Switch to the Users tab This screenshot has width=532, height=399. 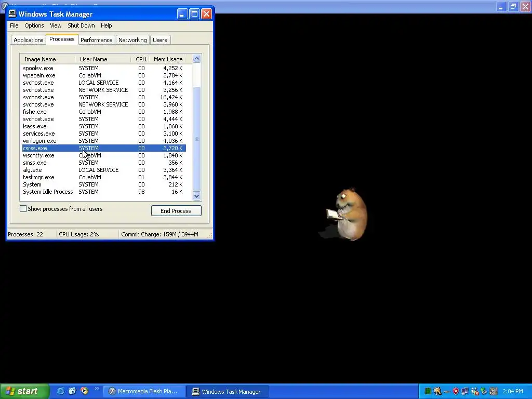tap(160, 40)
